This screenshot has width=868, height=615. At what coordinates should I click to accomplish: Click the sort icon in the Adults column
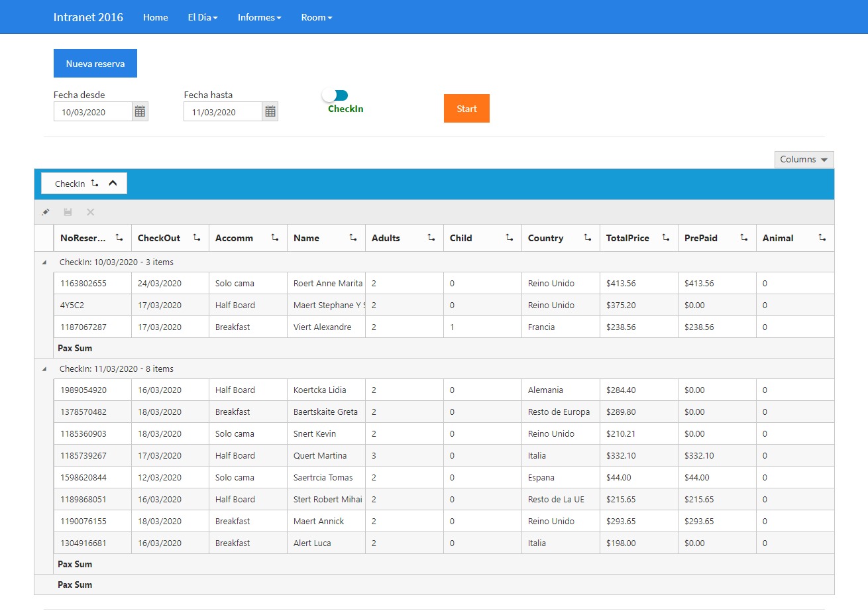pyautogui.click(x=431, y=238)
